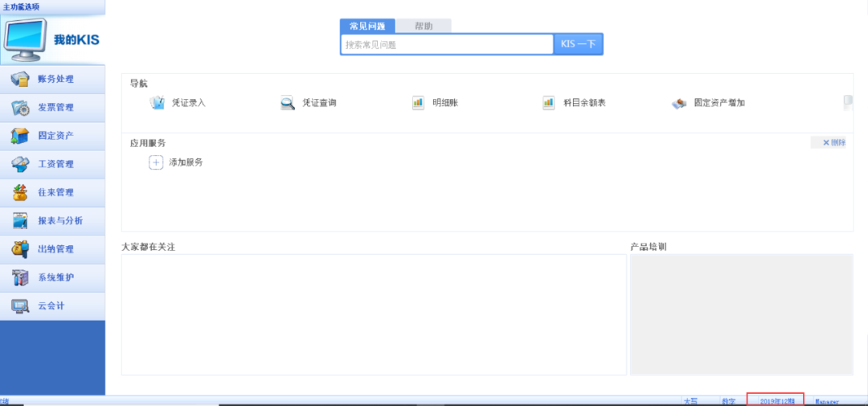Click the 账务处理 sidebar icon
The height and width of the screenshot is (406, 868).
coord(20,80)
